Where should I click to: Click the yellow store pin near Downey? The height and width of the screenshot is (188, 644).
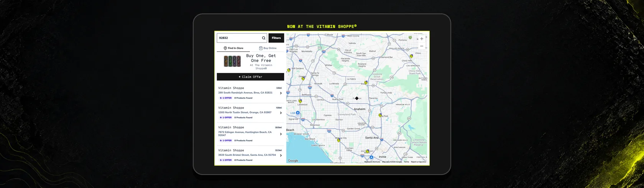[x=303, y=79]
